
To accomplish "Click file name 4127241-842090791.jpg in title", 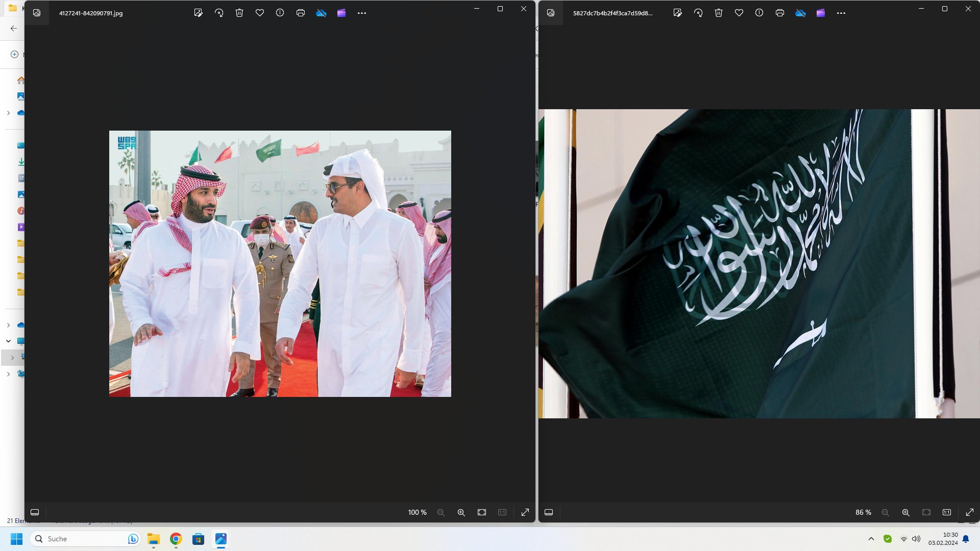I will coord(91,13).
